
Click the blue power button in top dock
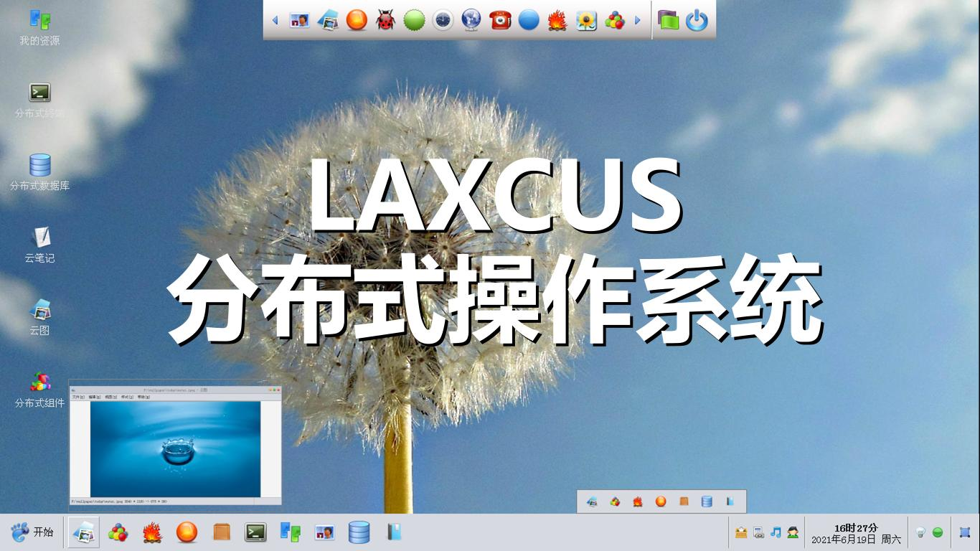[697, 20]
